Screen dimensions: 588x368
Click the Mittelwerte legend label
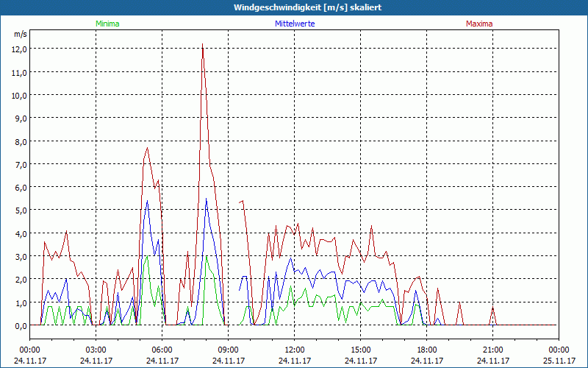tap(295, 24)
